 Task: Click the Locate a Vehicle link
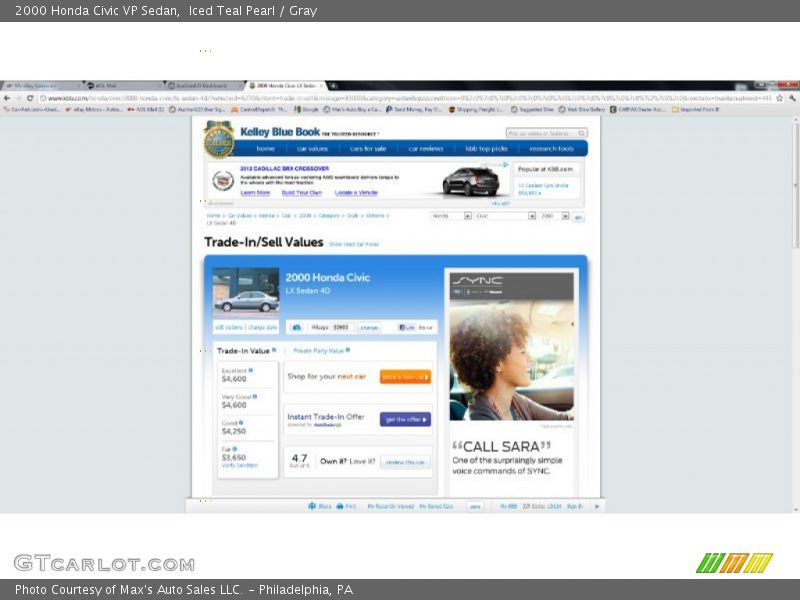tap(356, 193)
